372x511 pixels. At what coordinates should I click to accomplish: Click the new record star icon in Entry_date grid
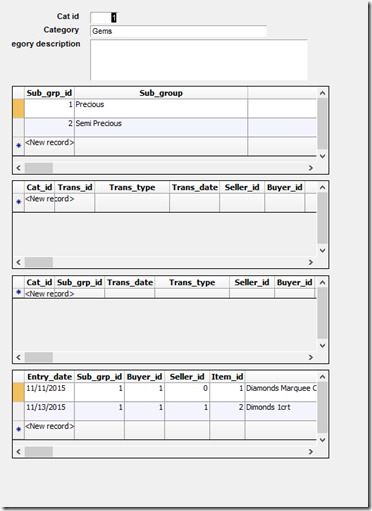tap(19, 429)
